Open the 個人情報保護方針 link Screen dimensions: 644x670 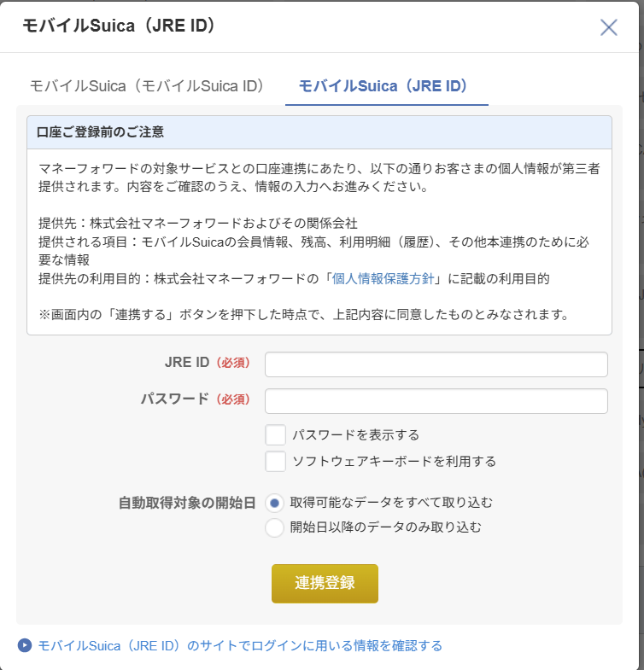[x=383, y=278]
